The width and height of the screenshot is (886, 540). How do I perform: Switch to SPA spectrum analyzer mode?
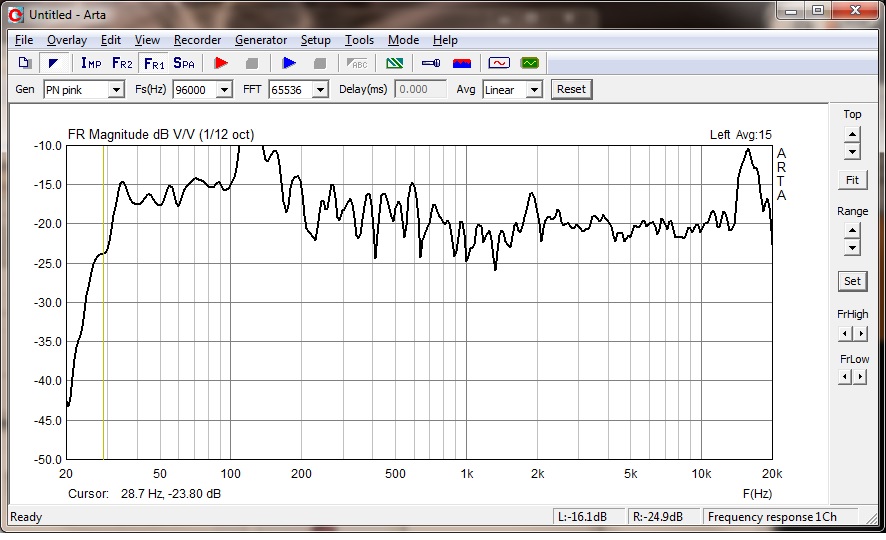(184, 63)
